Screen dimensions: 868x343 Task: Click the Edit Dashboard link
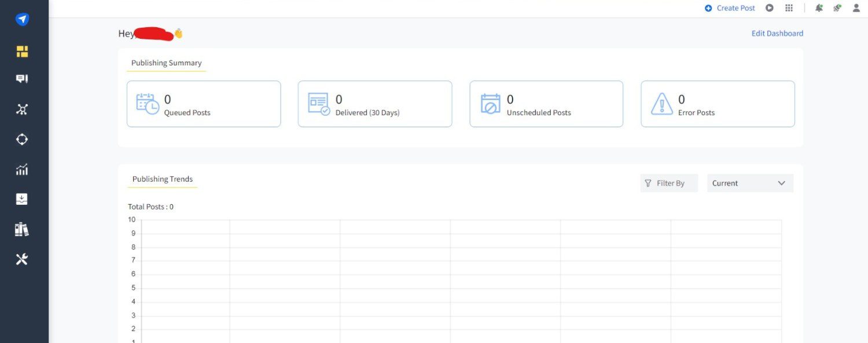click(777, 33)
